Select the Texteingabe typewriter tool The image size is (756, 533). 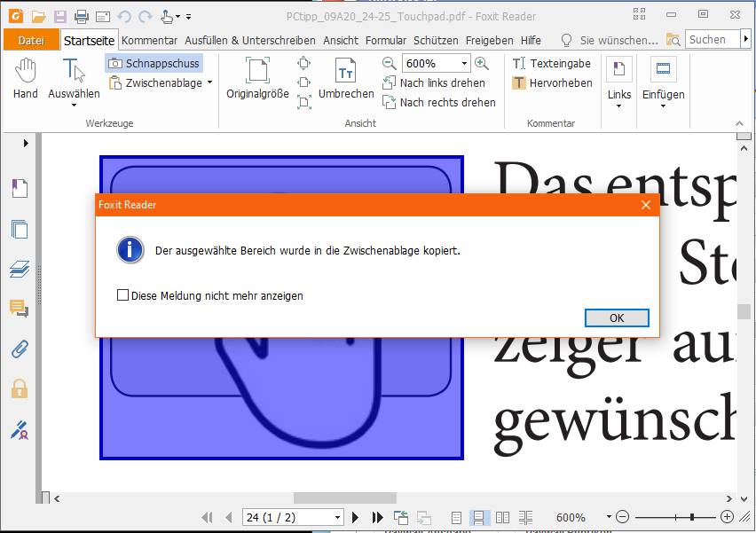(552, 63)
